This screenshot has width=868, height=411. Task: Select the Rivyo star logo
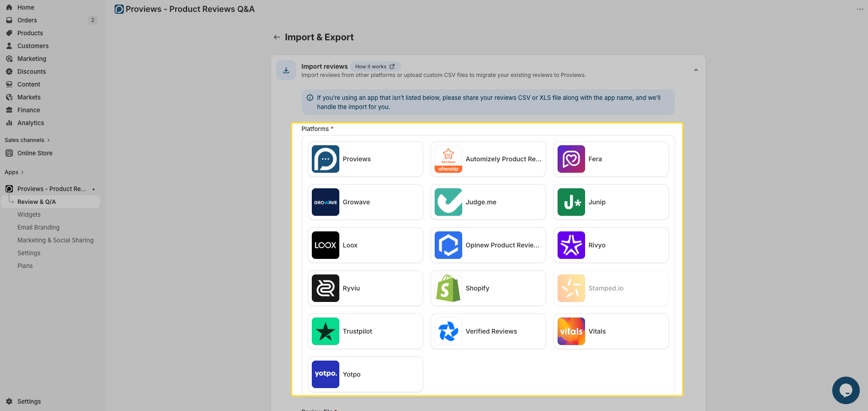[x=571, y=245]
